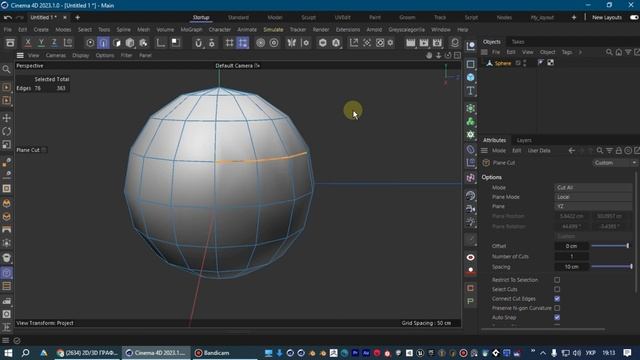Image resolution: width=640 pixels, height=360 pixels.
Task: Click the blue sphere icon in palette
Action: pyautogui.click(x=471, y=77)
